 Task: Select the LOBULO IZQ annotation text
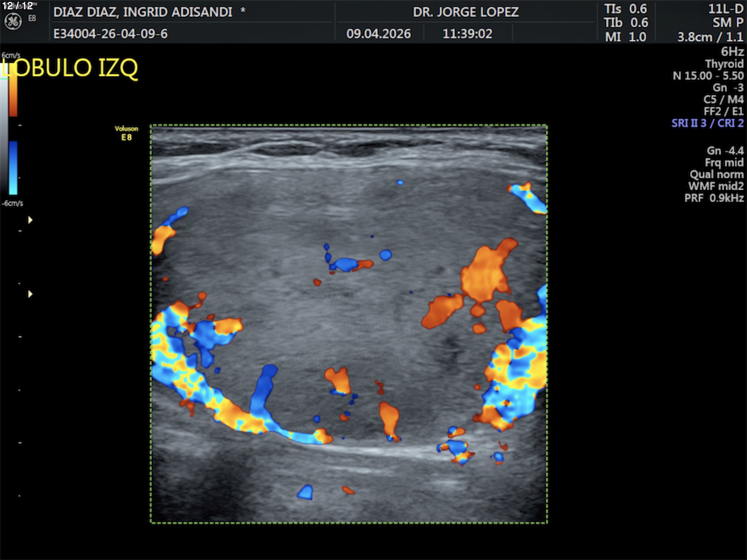coord(70,68)
